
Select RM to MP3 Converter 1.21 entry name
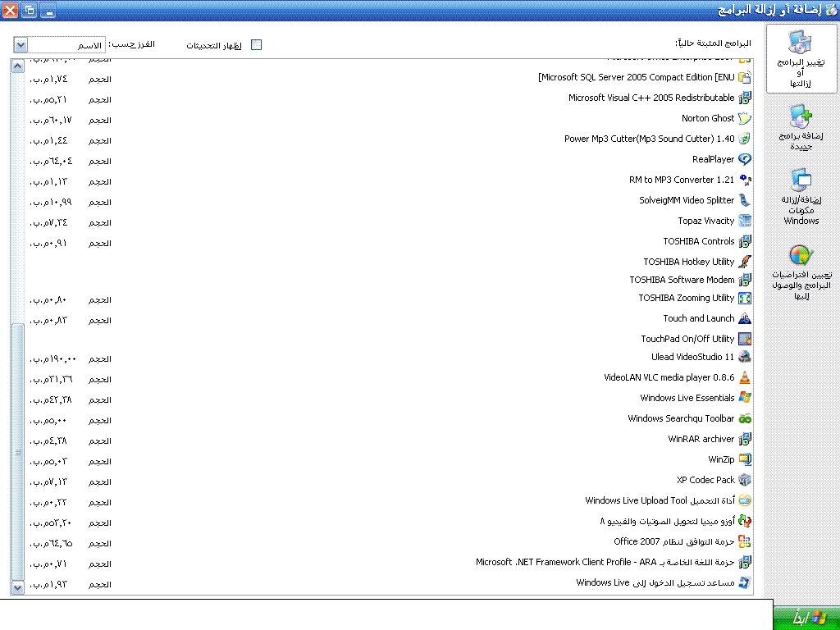pos(682,180)
